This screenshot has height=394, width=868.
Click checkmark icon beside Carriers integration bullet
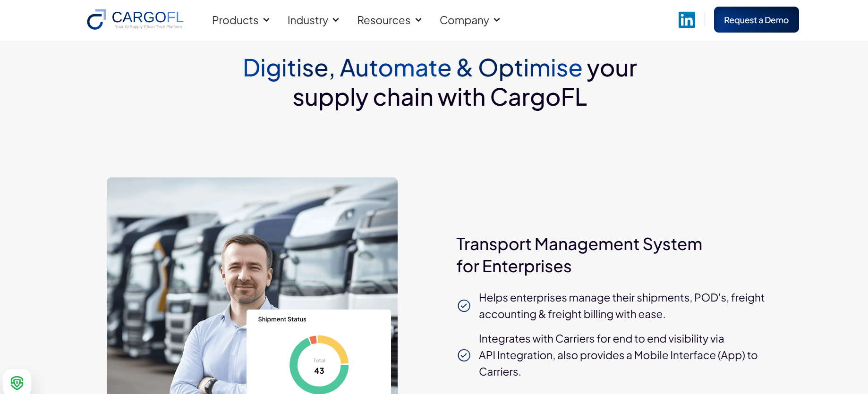click(464, 355)
